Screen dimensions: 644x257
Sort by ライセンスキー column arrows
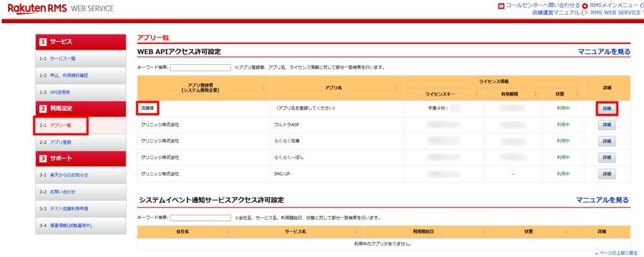coord(477,94)
